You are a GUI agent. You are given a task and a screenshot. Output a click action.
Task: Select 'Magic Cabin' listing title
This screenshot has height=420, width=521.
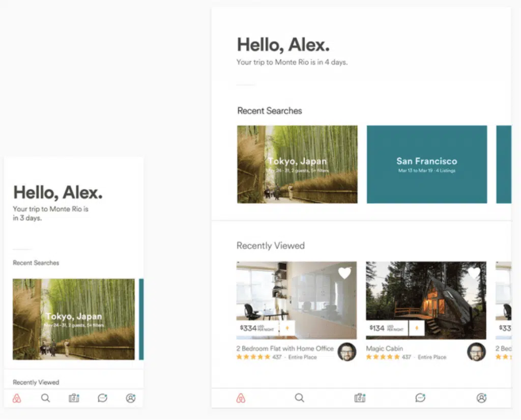click(385, 349)
